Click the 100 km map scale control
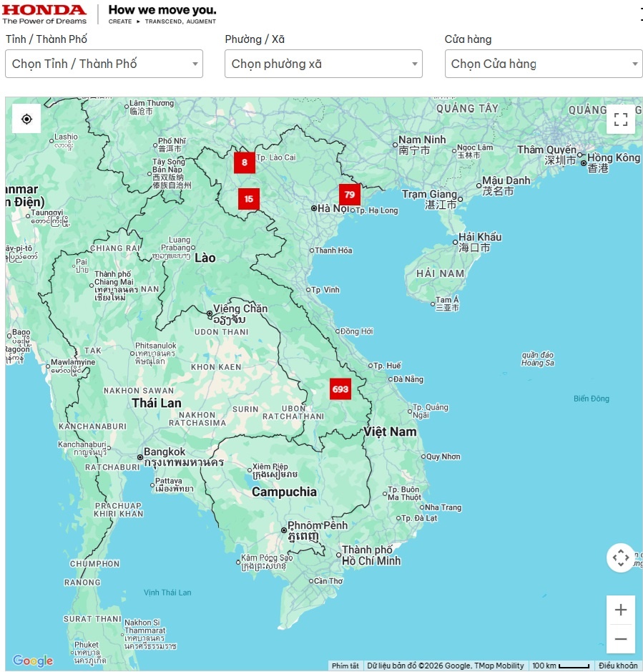The image size is (643, 672). pyautogui.click(x=561, y=666)
